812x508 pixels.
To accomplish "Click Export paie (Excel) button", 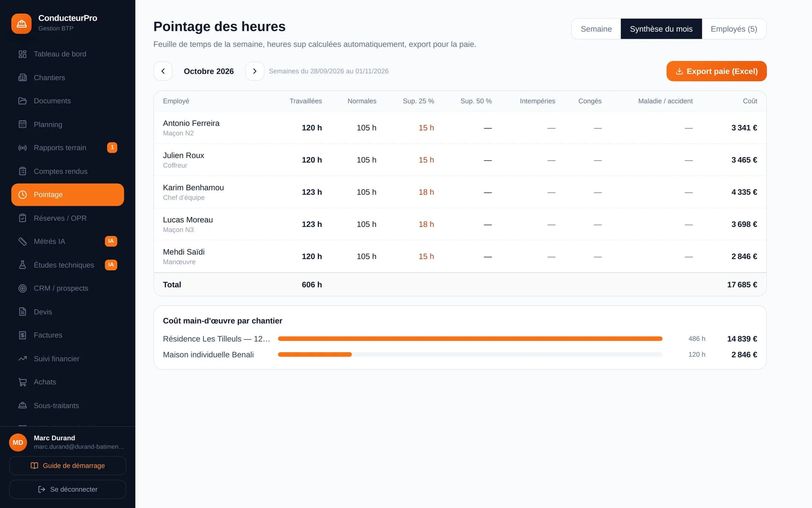I will tap(717, 71).
